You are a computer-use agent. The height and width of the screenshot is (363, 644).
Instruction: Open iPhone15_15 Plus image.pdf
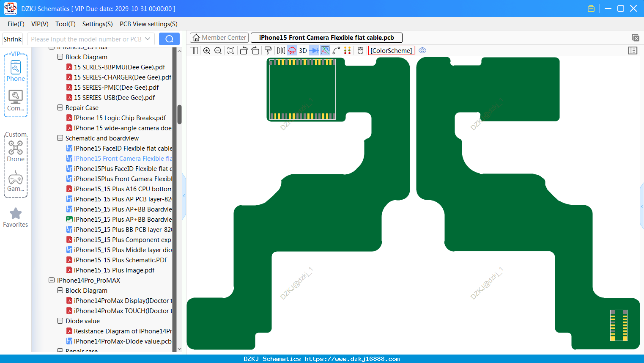110,270
